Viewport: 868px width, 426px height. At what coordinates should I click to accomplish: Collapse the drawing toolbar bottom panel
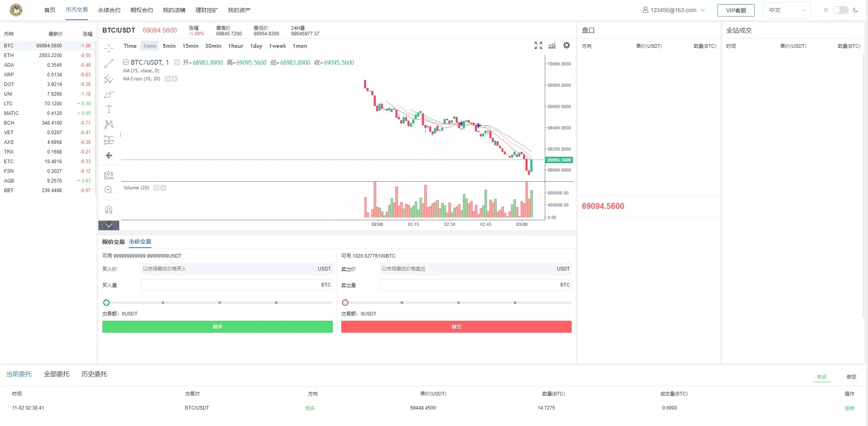point(109,225)
